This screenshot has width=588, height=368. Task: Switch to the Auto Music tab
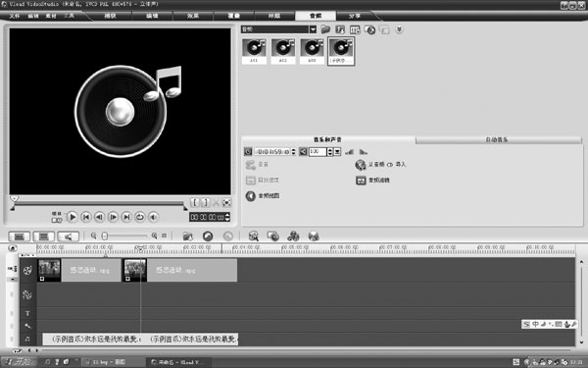pyautogui.click(x=499, y=139)
